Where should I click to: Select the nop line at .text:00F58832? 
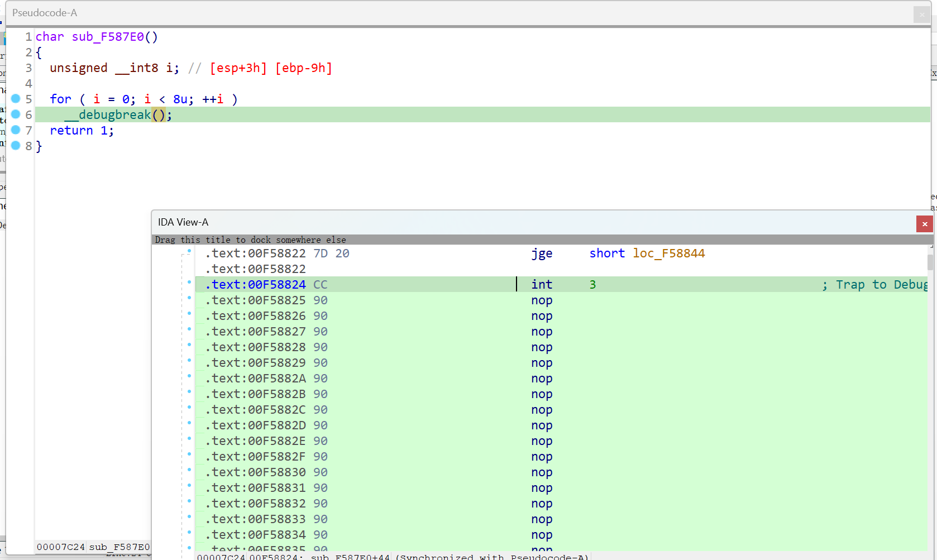coord(561,504)
